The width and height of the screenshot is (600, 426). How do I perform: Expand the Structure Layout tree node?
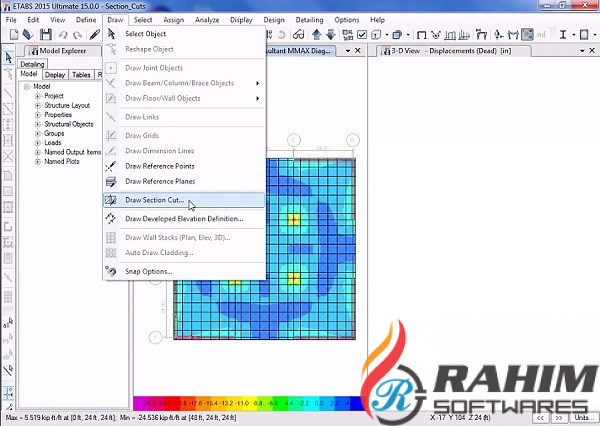(38, 106)
